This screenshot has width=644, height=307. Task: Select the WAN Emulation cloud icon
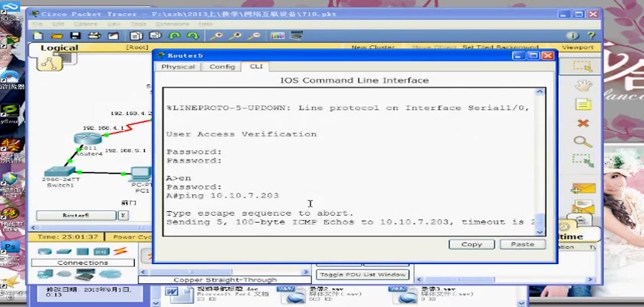tap(64, 274)
